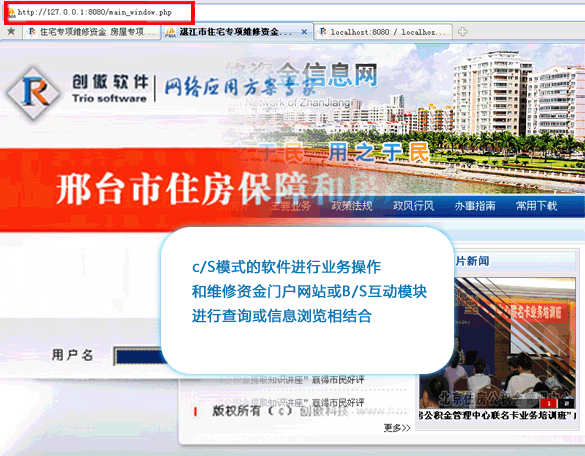585x456 pixels.
Task: Open a new tab with plus icon
Action: click(462, 32)
